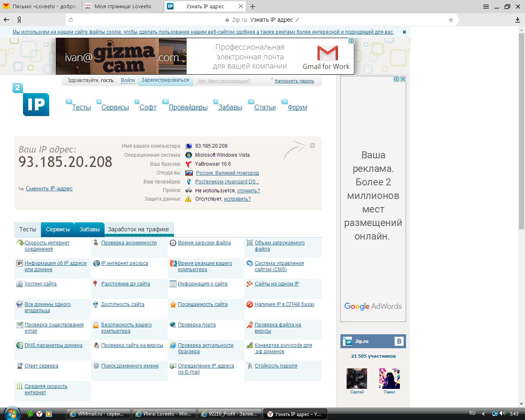Open the volume tray icon
This screenshot has width=525, height=420.
[503, 413]
